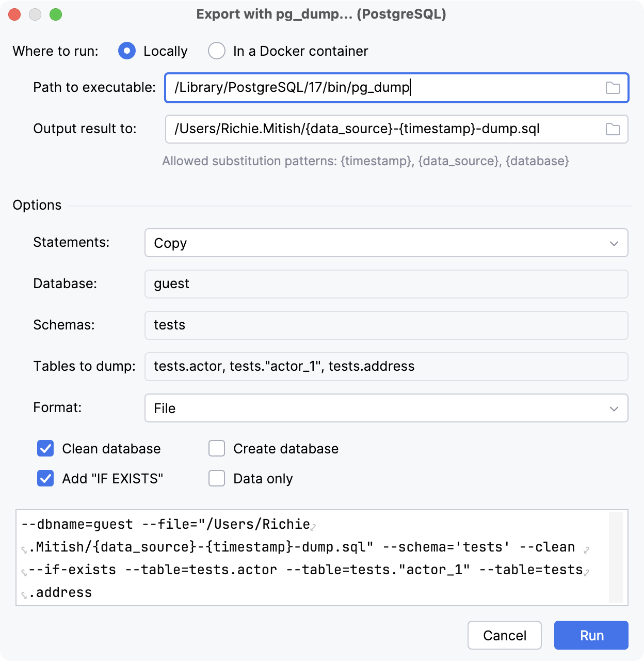
Task: Click the Tables to dump field
Action: 386,366
